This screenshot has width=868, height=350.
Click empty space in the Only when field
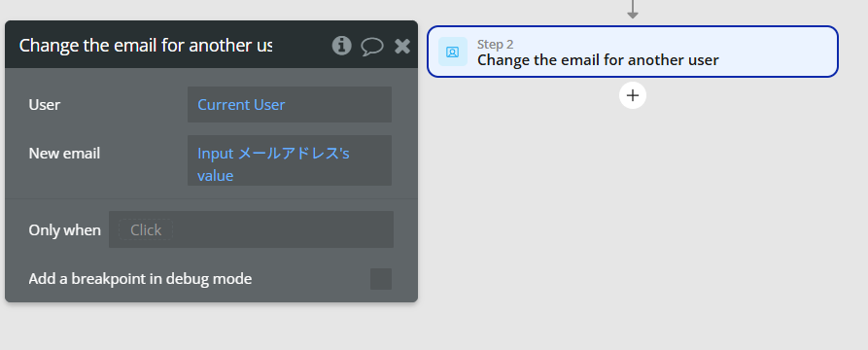click(x=282, y=229)
